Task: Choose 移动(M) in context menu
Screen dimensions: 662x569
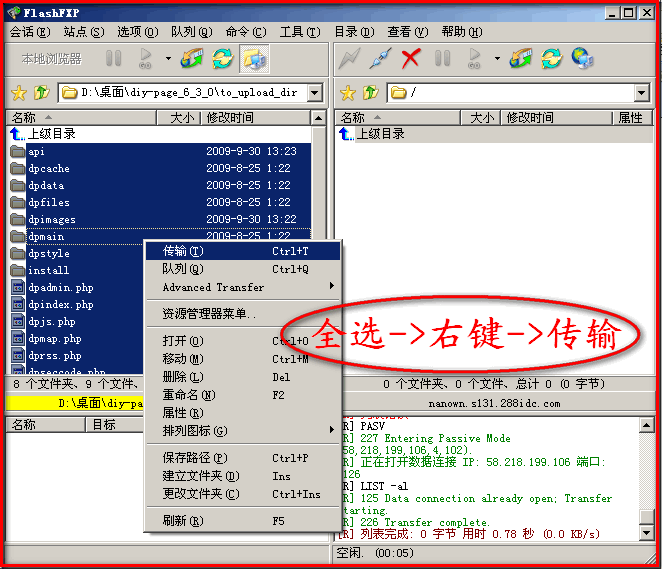Action: click(x=243, y=359)
